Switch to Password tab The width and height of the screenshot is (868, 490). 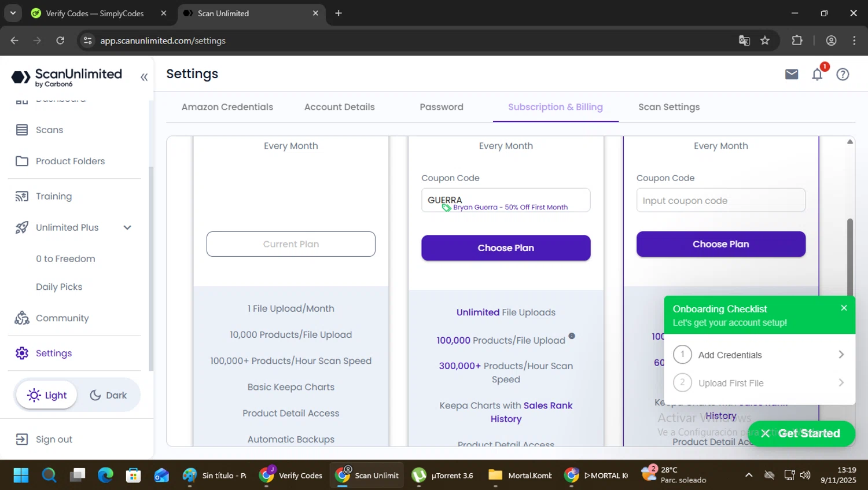442,107
